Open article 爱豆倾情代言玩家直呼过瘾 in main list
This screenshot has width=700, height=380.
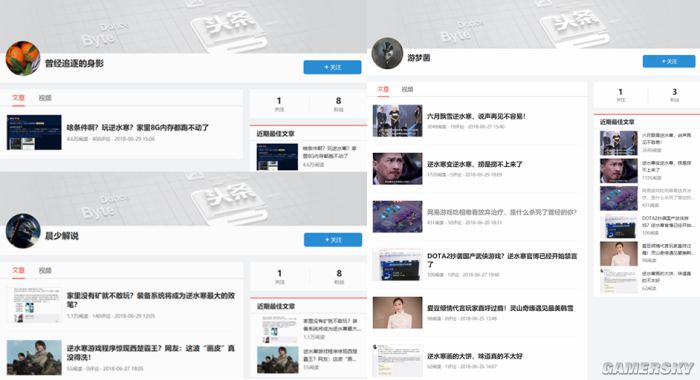500,308
